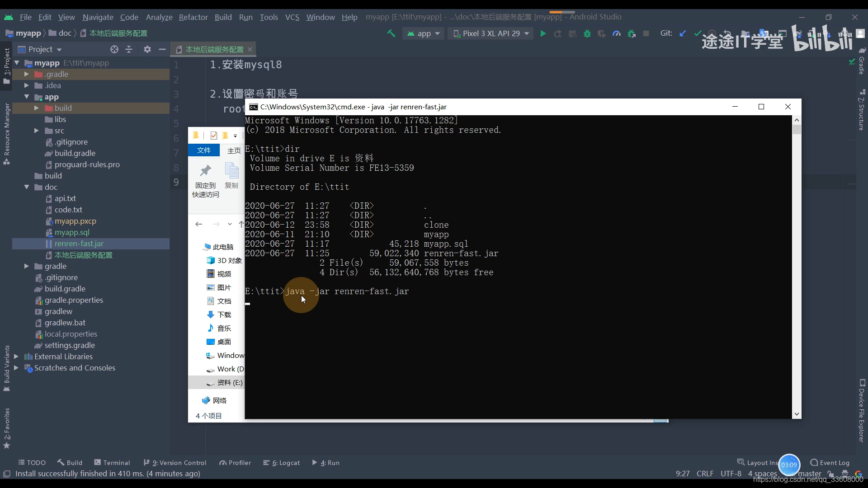Toggle the 1: Project tool window stripe
Image resolution: width=868 pixels, height=488 pixels.
click(6, 66)
